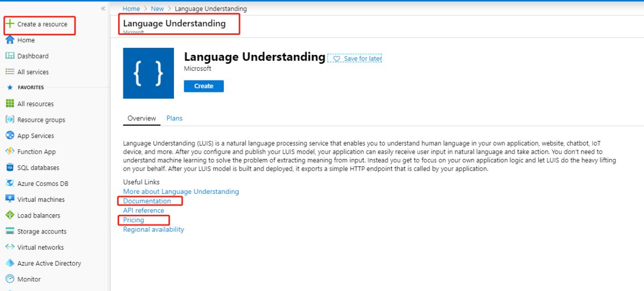Click the green plus Create a resource icon
644x291 pixels.
click(x=10, y=24)
